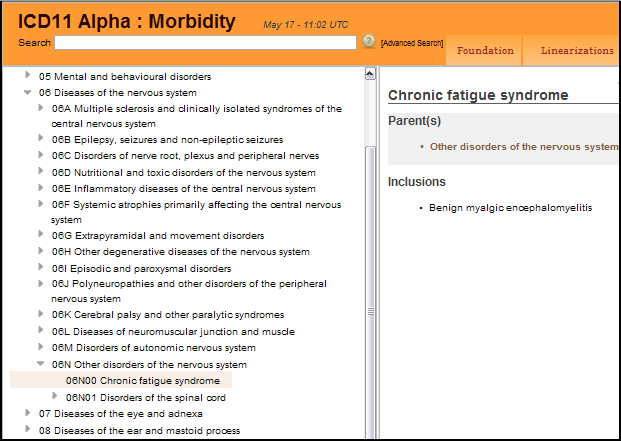The height and width of the screenshot is (441, 621).
Task: Expand 05 Mental and behavioural disorders arrow
Action: tap(27, 75)
